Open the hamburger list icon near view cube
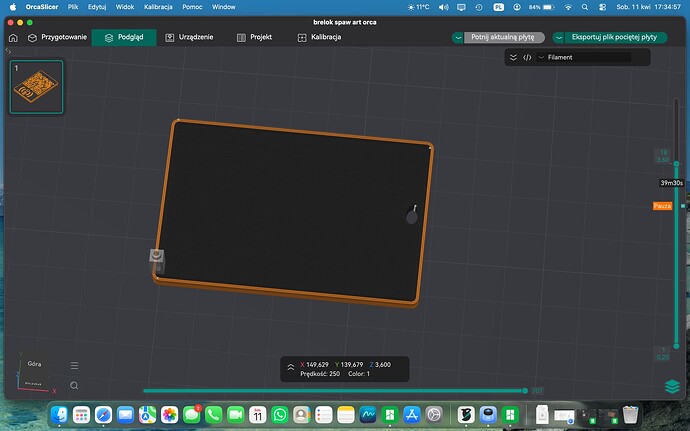Screen dimensions: 690x431 click(74, 365)
